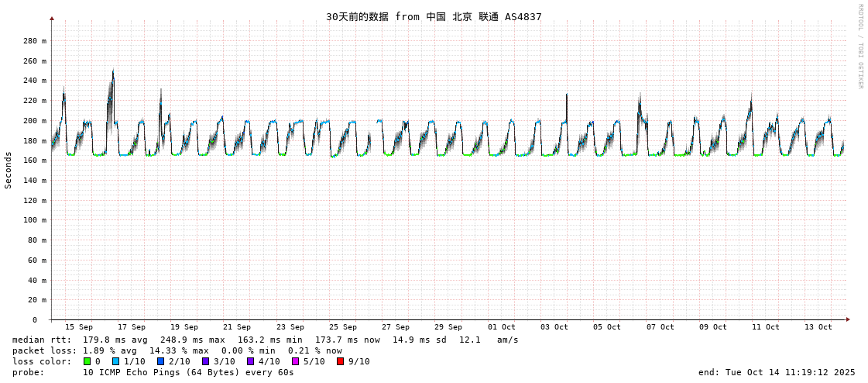Click the median rtt statistics line
Image resolution: width=868 pixels, height=383 pixels.
(265, 340)
